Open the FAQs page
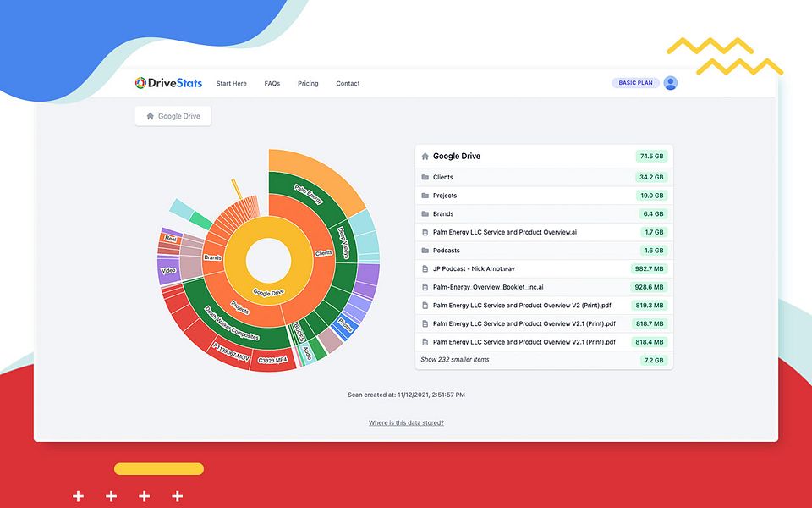This screenshot has height=508, width=812. point(272,83)
